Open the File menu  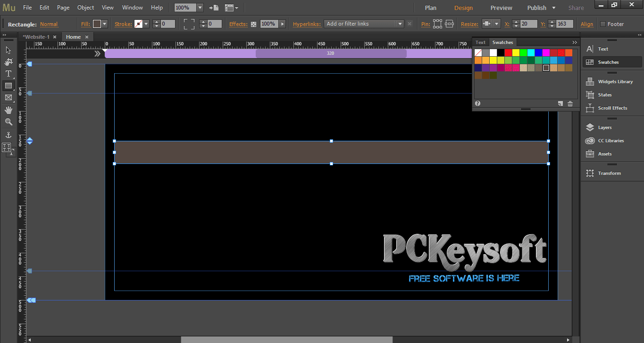pyautogui.click(x=27, y=8)
